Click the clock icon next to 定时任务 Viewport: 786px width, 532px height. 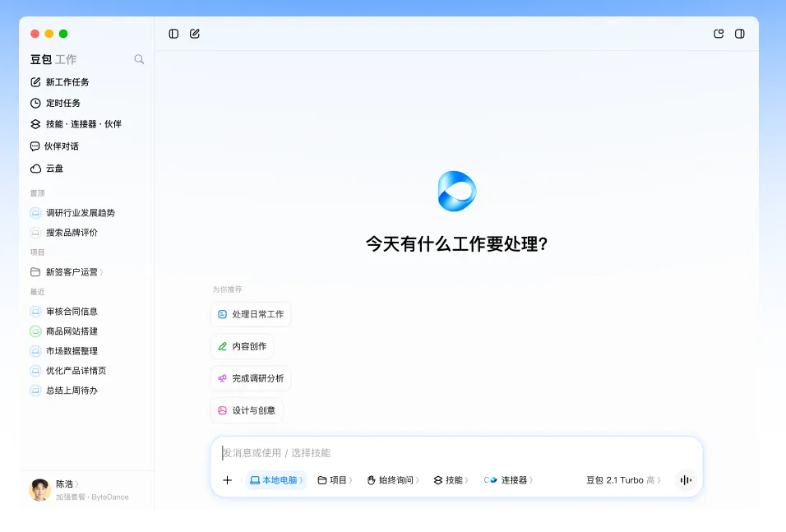(35, 103)
